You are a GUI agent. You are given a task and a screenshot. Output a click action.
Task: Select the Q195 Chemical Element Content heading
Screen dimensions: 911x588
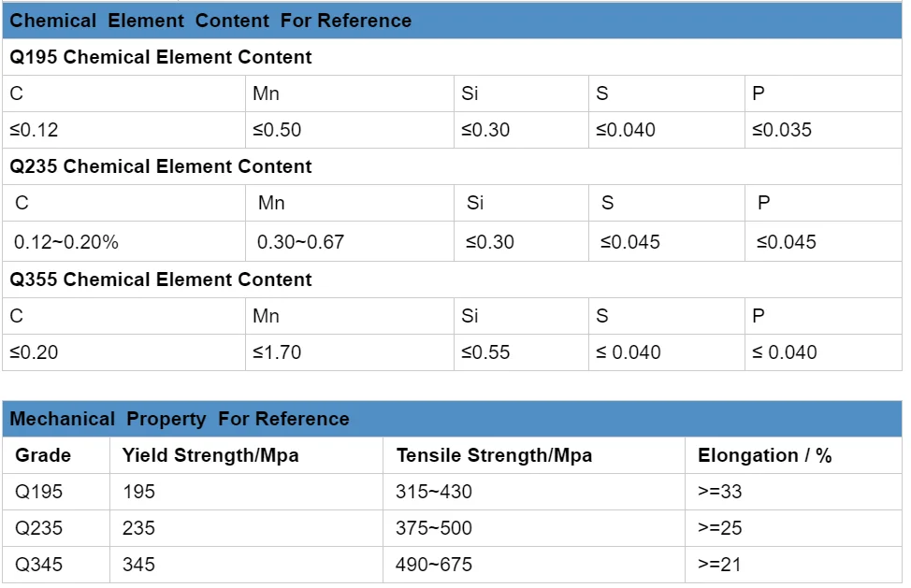tap(161, 57)
